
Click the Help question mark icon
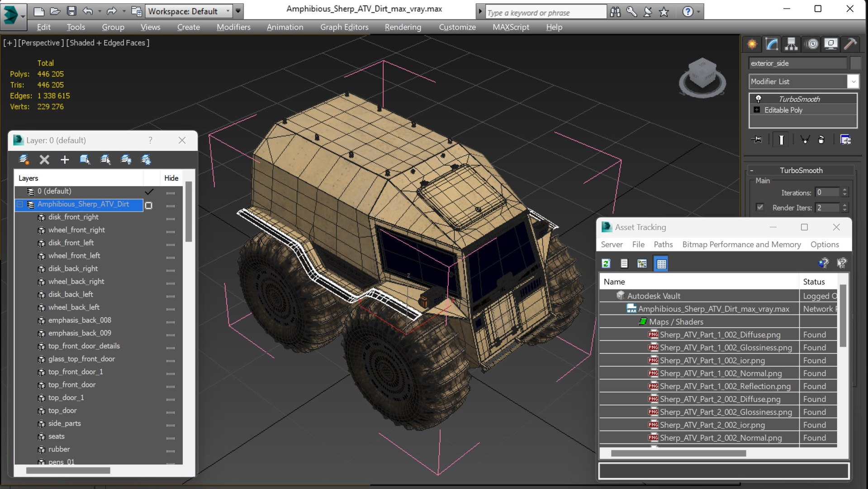(688, 12)
